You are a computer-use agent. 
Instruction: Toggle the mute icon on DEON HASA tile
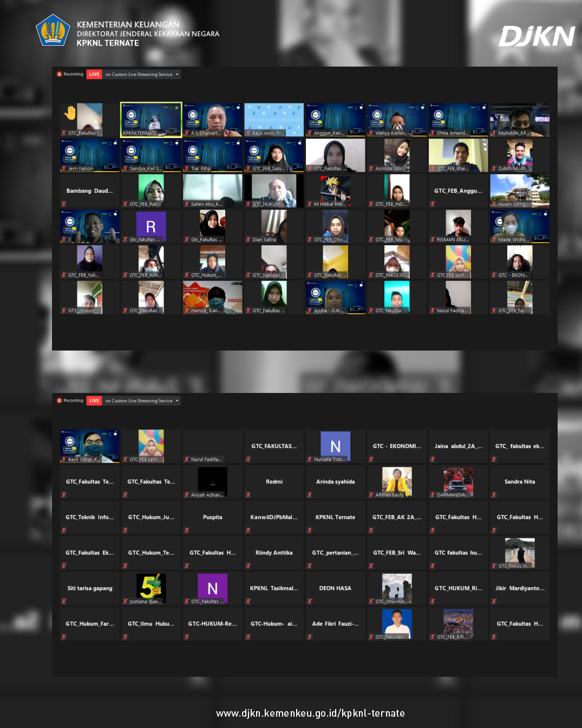(x=310, y=601)
